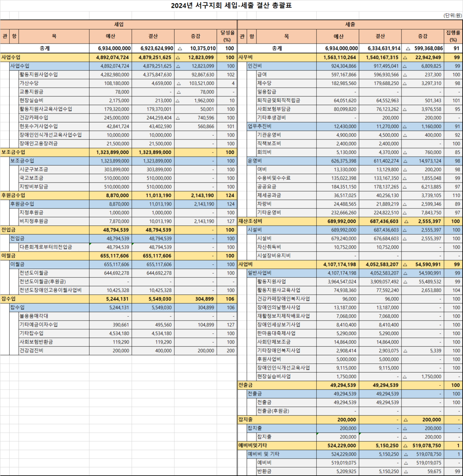Select the '예비비및기타' category cell
Viewport: 463px width, 476px height.
[277, 445]
